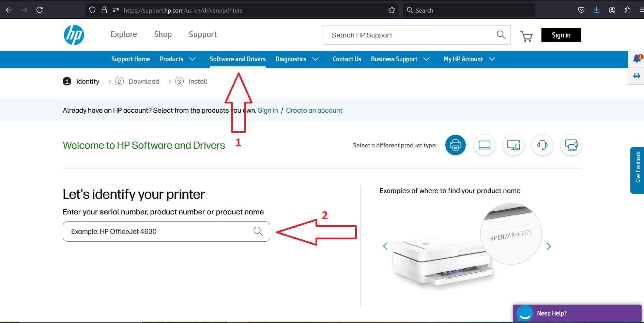The width and height of the screenshot is (644, 323).
Task: Click the Install step 3
Action: click(x=191, y=81)
